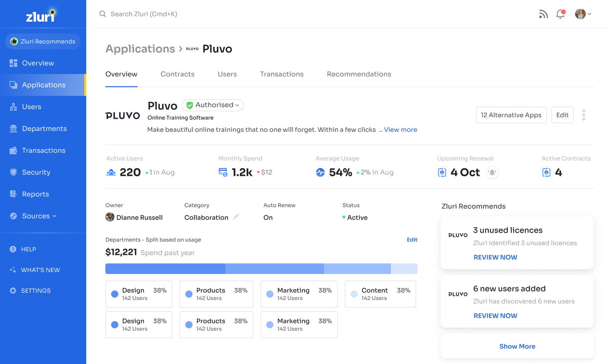This screenshot has width=613, height=364.
Task: Focus the Search Zluri field
Action: click(144, 14)
